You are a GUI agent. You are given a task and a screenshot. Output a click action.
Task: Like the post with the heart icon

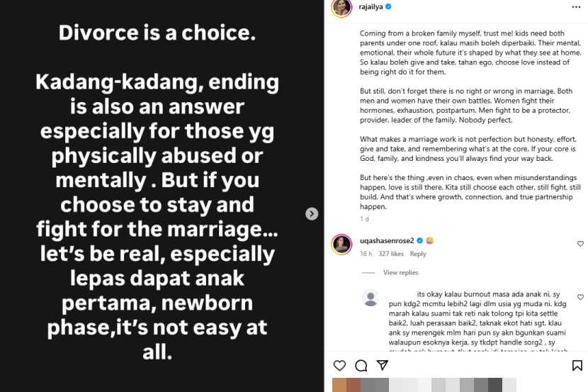(x=340, y=366)
